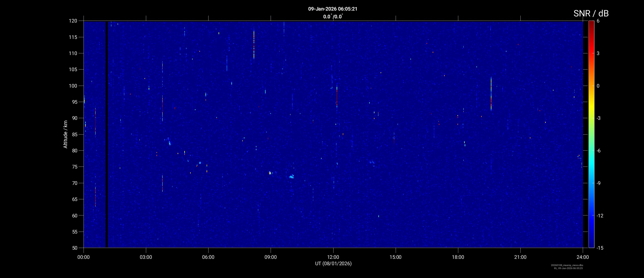Click the -9 label on the colorbar
The width and height of the screenshot is (644, 278).
coord(598,183)
